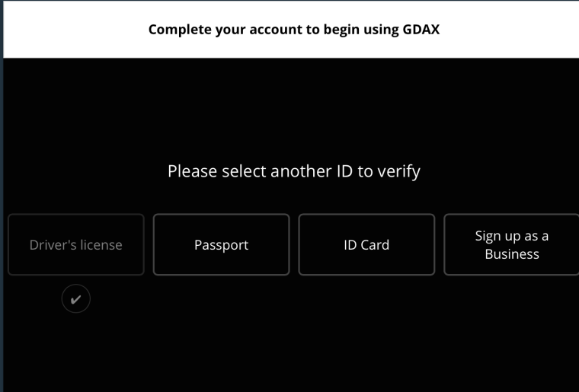Pick the ID Card button
Viewport: 579px width, 392px height.
tap(366, 244)
